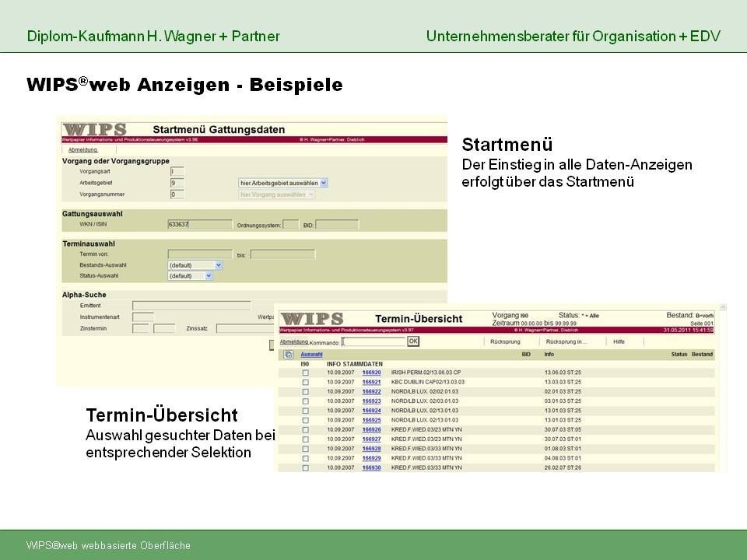This screenshot has height=560, width=747.
Task: Click the OK button next to Kommando
Action: 413,341
